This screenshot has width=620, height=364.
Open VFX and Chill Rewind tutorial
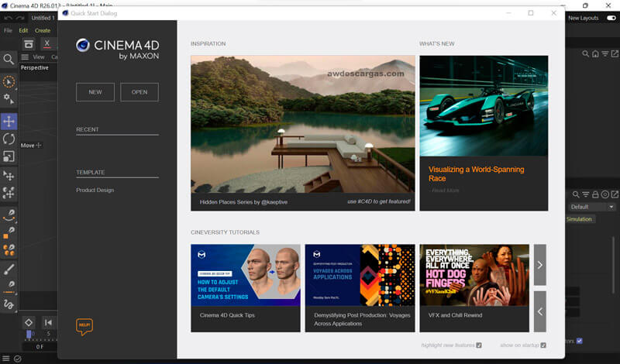(474, 288)
